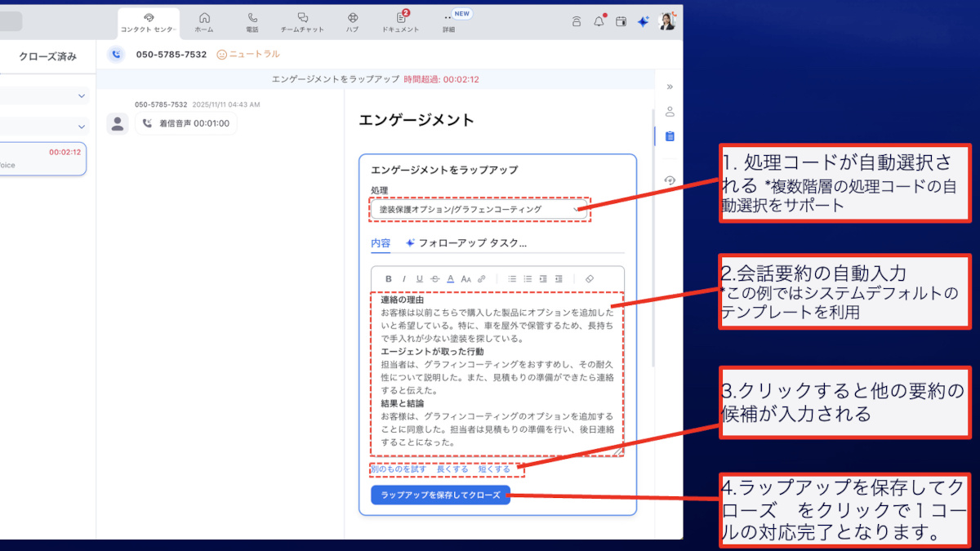Toggle underline formatting
This screenshot has height=551, width=980.
[419, 278]
